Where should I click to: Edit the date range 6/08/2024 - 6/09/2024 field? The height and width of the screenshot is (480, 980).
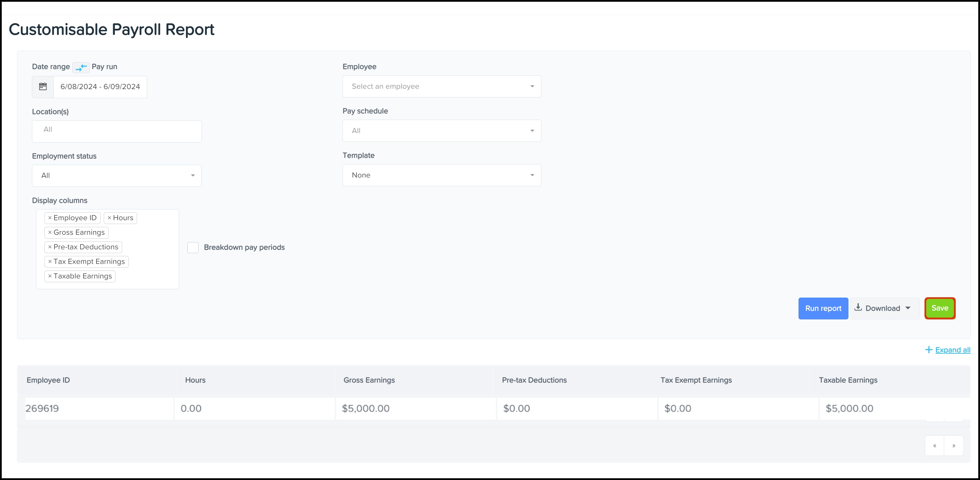tap(100, 87)
